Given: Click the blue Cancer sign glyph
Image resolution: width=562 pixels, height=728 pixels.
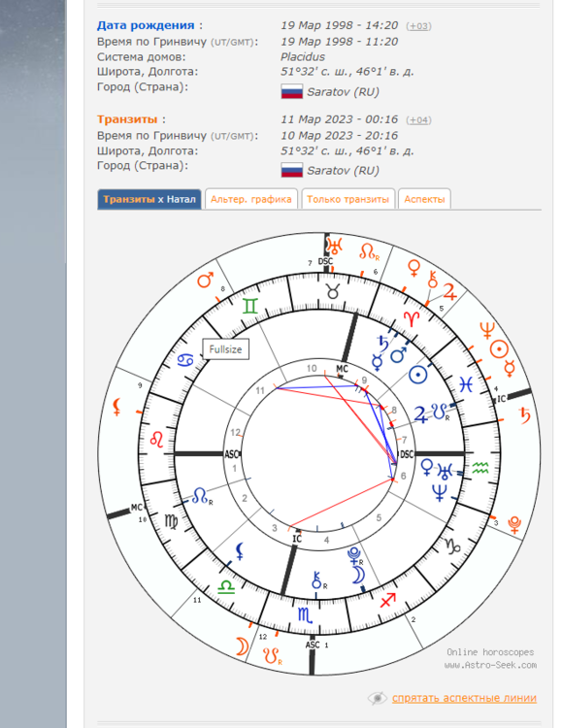Looking at the screenshot, I should 186,360.
